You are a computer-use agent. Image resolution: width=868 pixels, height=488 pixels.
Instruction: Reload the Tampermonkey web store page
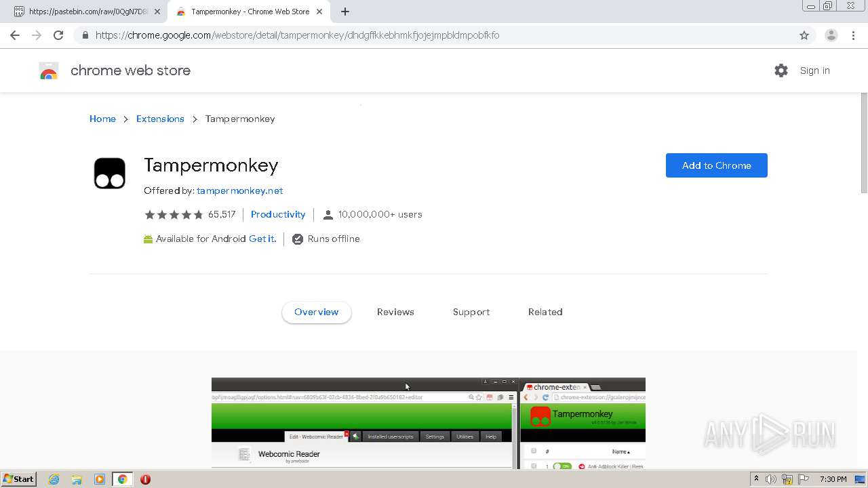(x=58, y=35)
